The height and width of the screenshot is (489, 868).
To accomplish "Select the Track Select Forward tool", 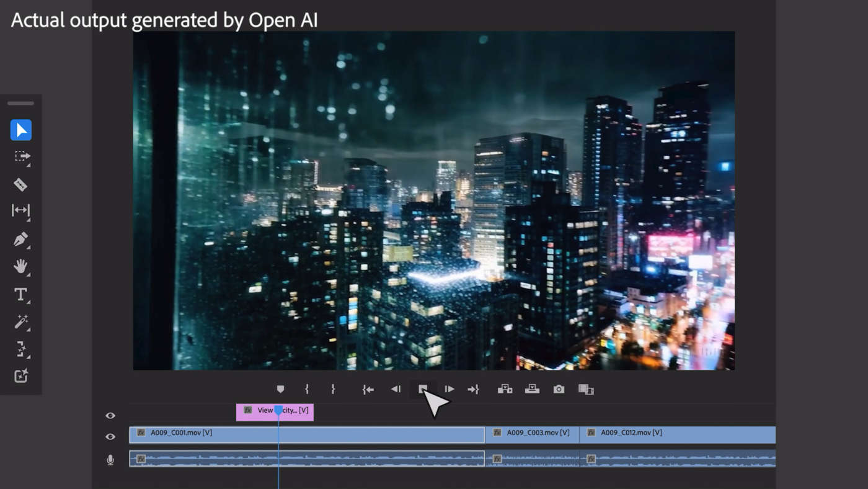I will [x=21, y=157].
